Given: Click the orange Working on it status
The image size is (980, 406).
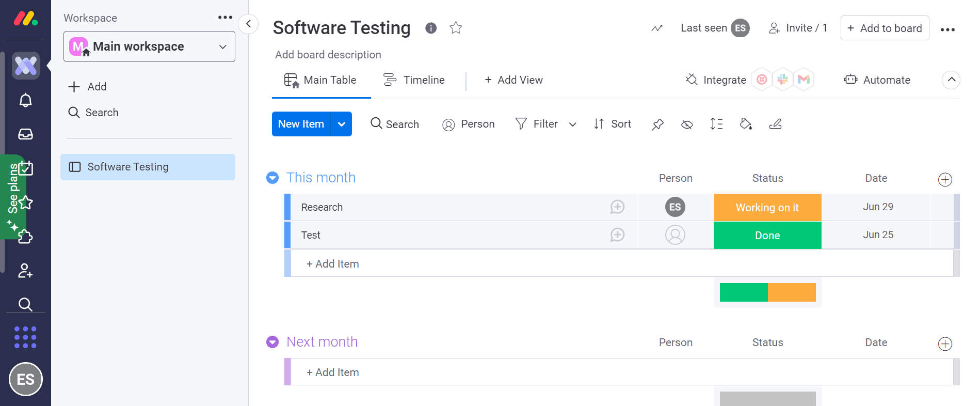Looking at the screenshot, I should [767, 208].
